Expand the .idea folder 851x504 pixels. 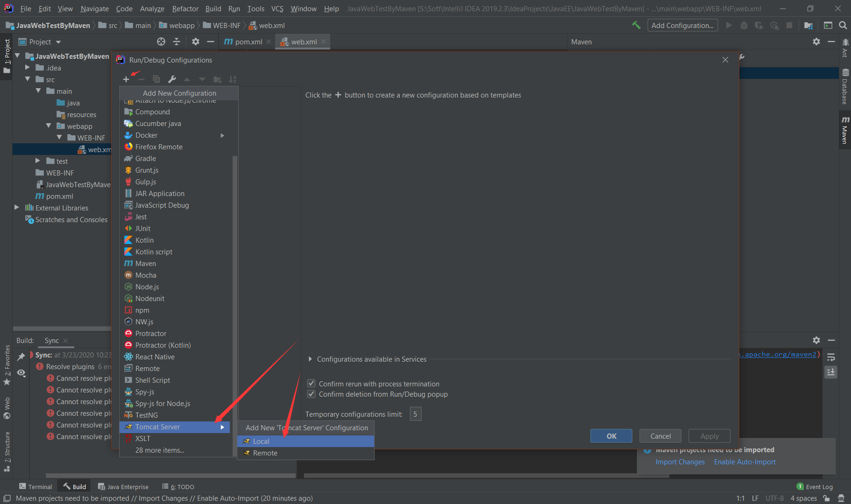(x=28, y=68)
